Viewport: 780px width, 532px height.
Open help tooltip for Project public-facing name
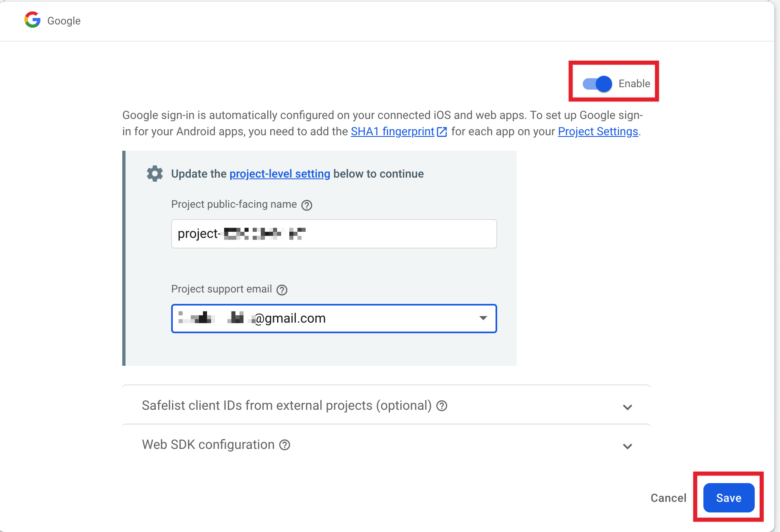click(x=307, y=205)
